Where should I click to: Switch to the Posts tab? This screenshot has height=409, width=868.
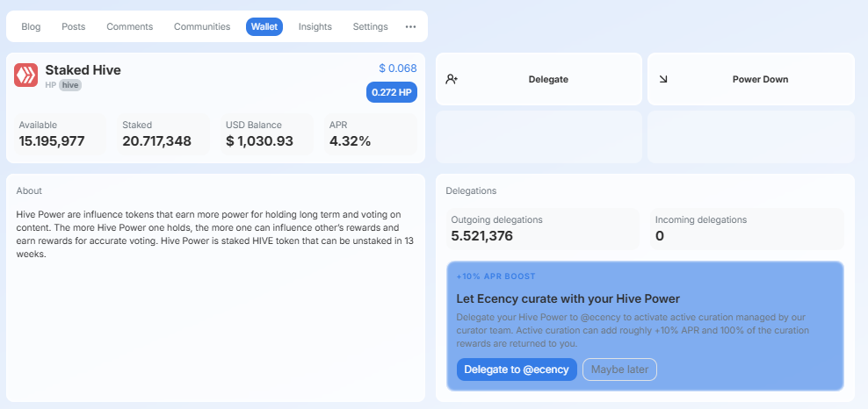click(74, 27)
